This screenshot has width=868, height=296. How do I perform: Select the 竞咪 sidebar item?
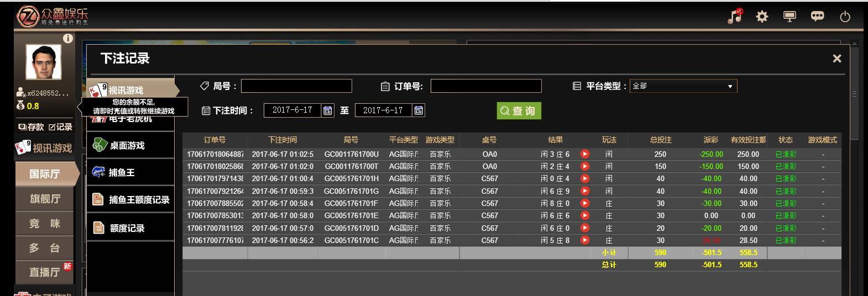[x=44, y=224]
